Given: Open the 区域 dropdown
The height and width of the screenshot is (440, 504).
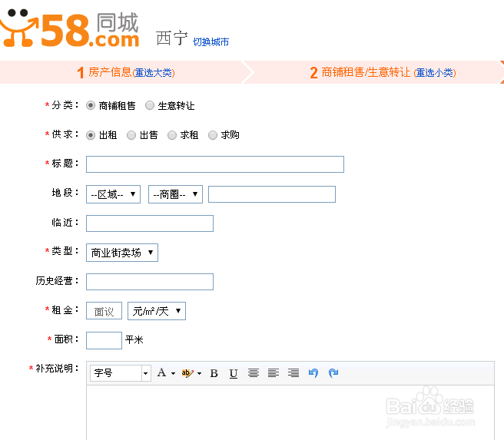Looking at the screenshot, I should pos(114,194).
